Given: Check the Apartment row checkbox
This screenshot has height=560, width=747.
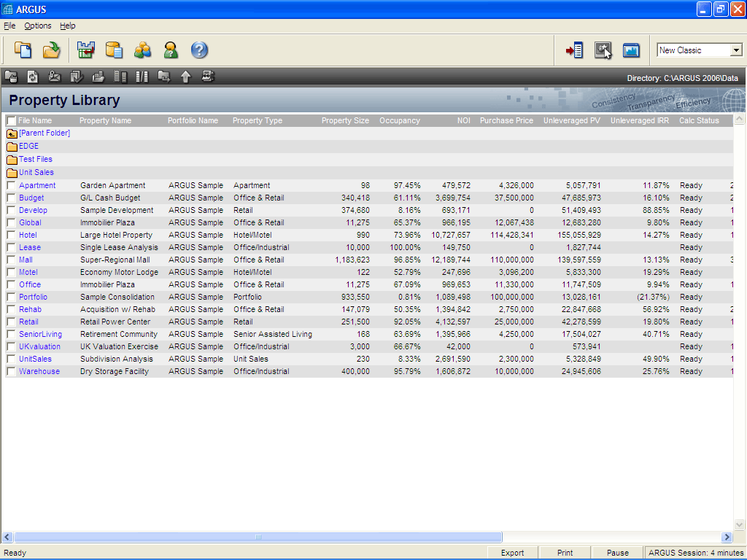Looking at the screenshot, I should (x=11, y=185).
